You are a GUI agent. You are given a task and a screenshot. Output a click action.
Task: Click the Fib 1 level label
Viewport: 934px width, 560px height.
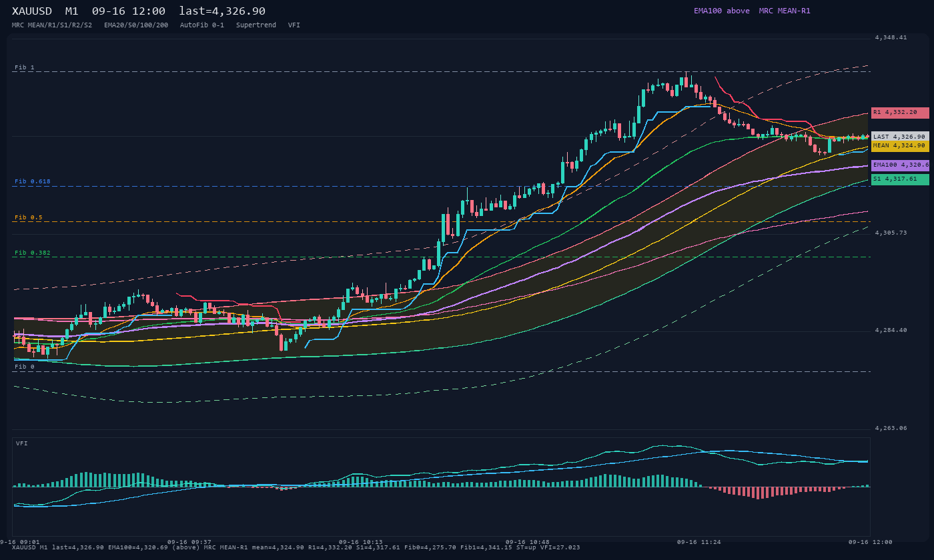pyautogui.click(x=25, y=67)
